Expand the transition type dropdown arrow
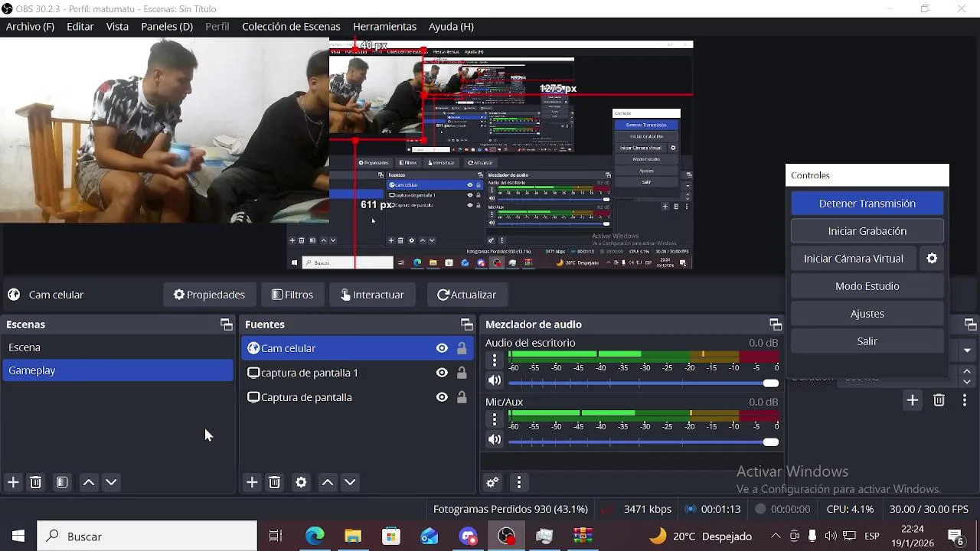The width and height of the screenshot is (980, 551). point(967,350)
